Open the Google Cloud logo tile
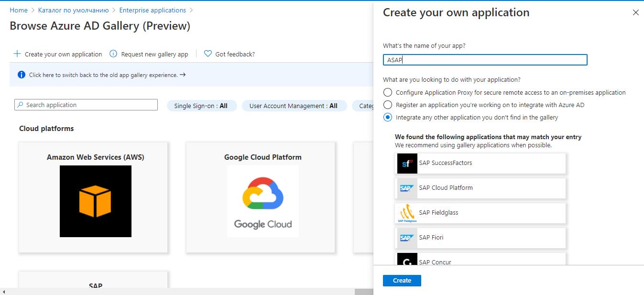The width and height of the screenshot is (644, 295). point(262,201)
